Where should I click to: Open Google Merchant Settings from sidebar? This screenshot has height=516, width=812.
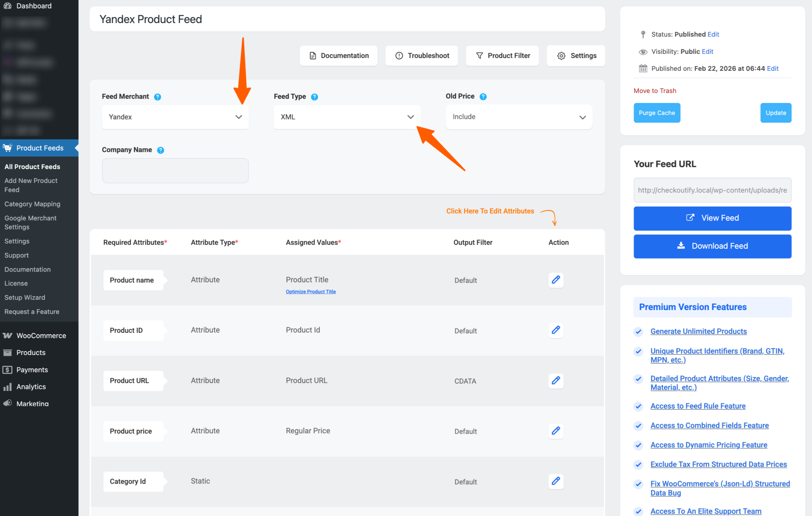click(30, 223)
